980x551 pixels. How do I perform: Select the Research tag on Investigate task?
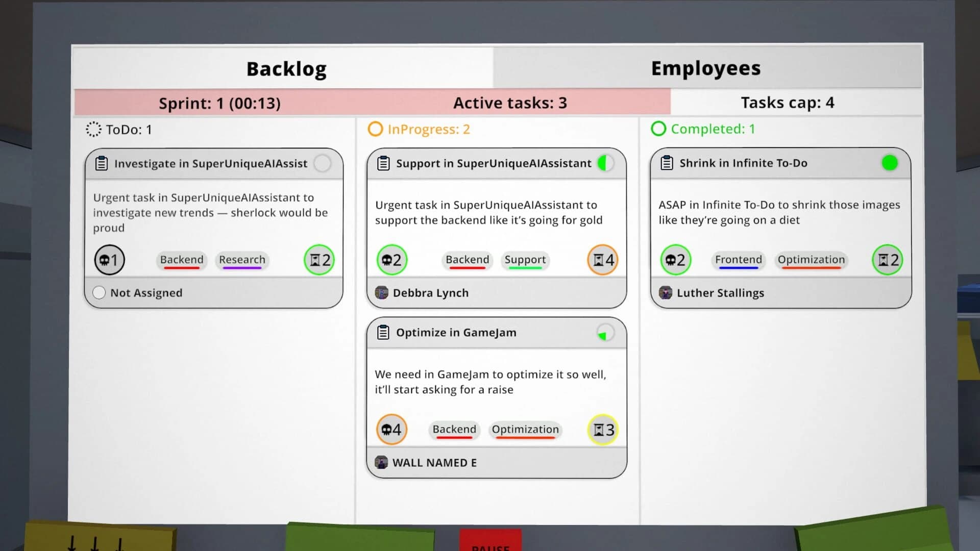tap(241, 260)
